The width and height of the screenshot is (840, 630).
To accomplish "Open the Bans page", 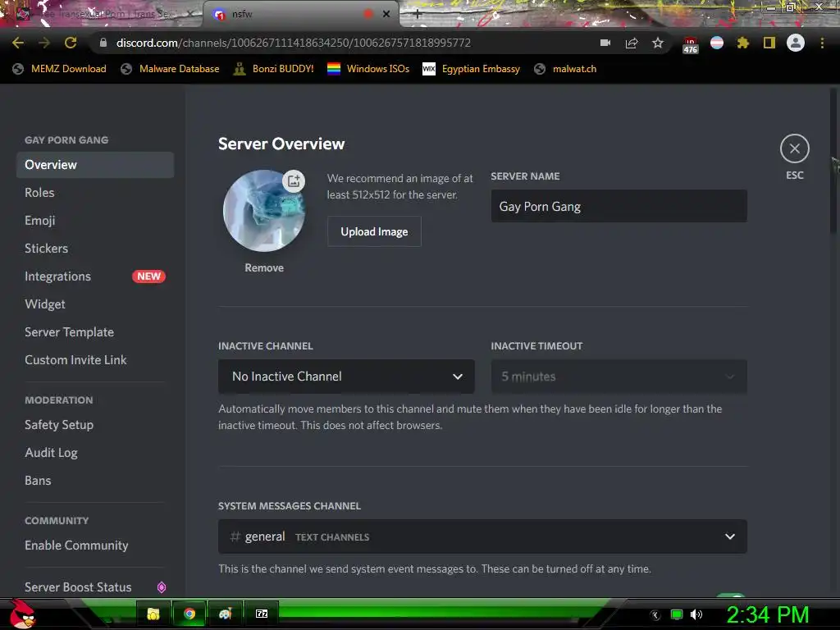I will point(95,480).
